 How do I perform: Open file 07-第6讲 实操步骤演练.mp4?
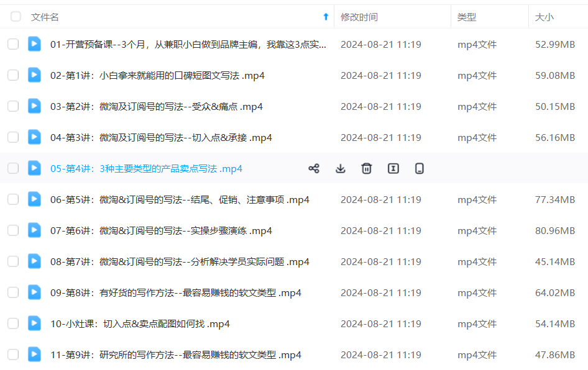pyautogui.click(x=161, y=231)
